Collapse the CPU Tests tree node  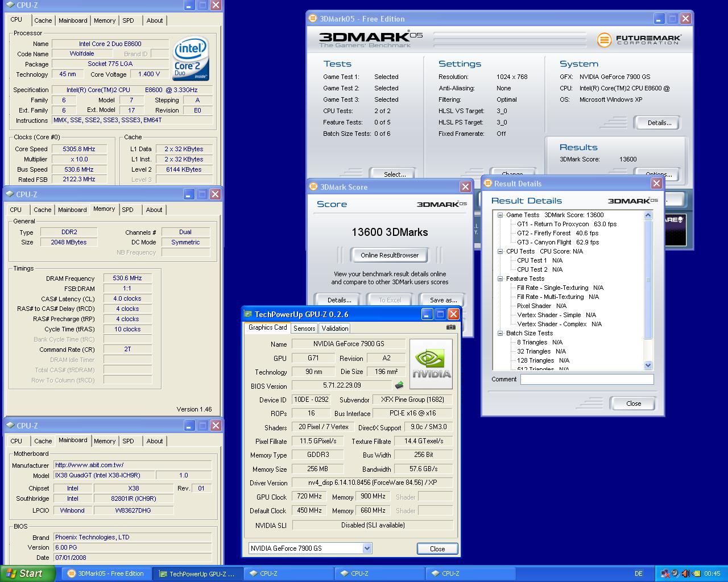[500, 251]
